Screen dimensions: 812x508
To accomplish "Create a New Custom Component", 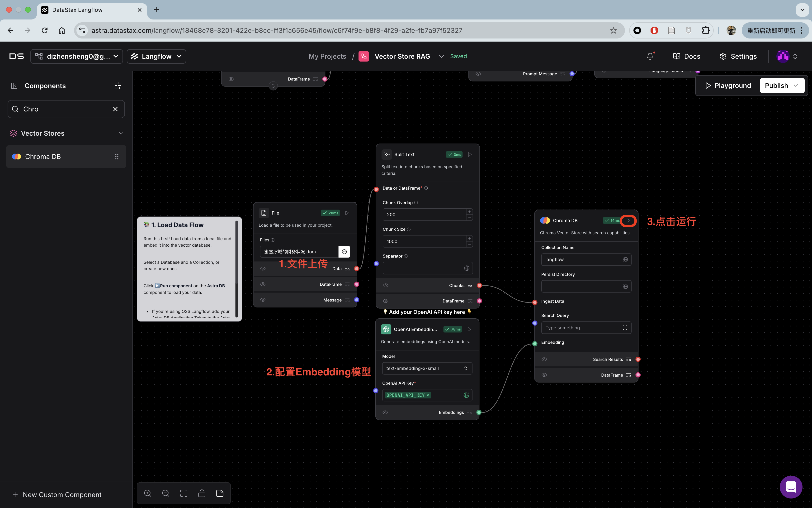I will coord(57,494).
